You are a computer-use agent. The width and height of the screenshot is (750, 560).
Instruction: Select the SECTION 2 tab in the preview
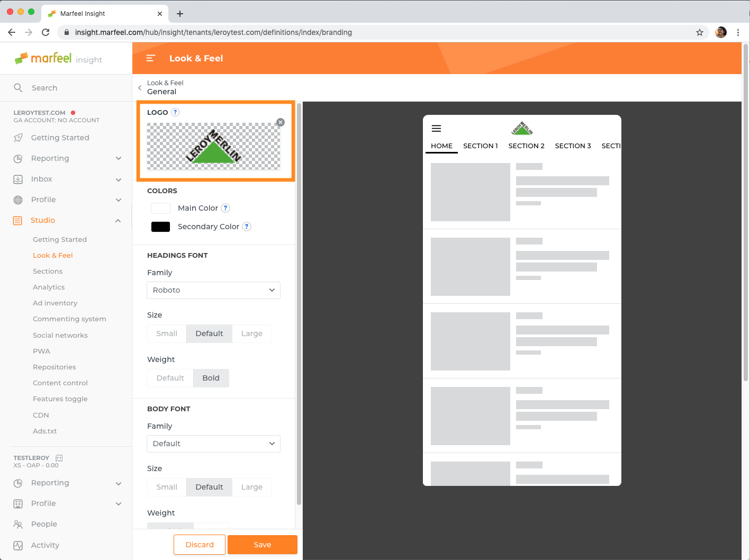click(x=527, y=146)
